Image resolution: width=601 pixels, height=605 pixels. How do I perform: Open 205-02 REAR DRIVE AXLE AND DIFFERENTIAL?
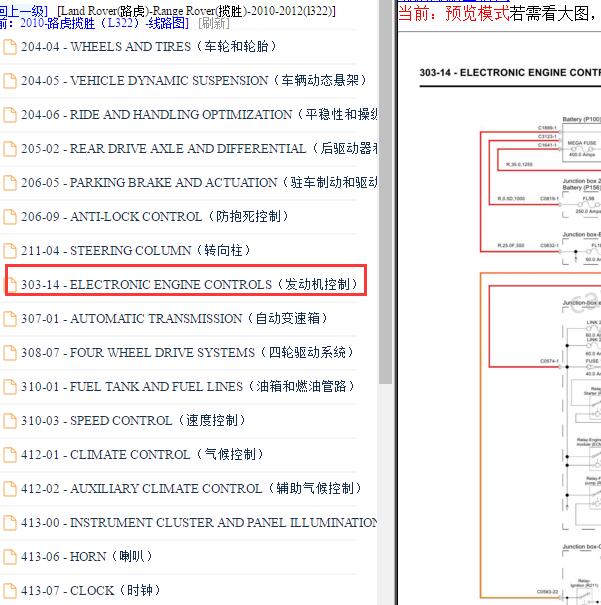click(199, 149)
